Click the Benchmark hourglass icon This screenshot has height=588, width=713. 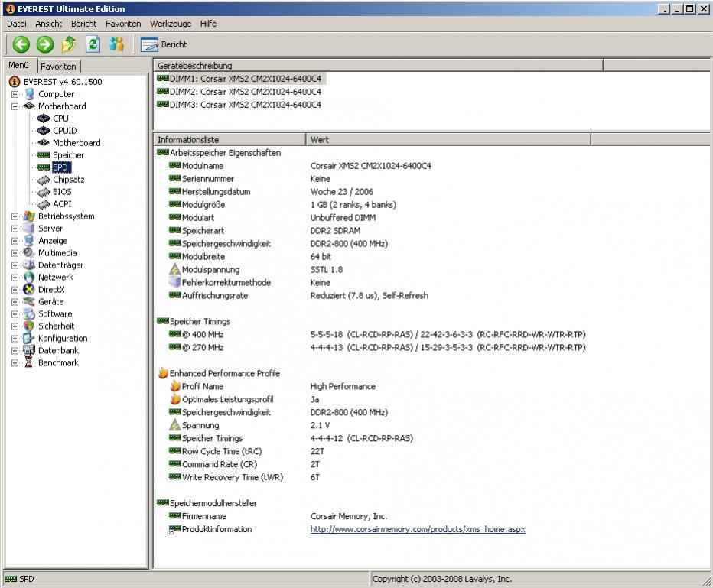29,362
